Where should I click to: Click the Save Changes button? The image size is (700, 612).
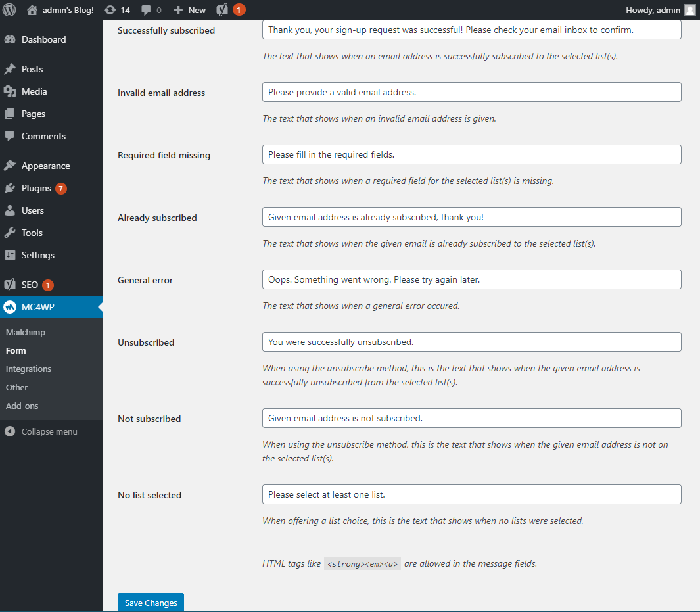pyautogui.click(x=151, y=603)
